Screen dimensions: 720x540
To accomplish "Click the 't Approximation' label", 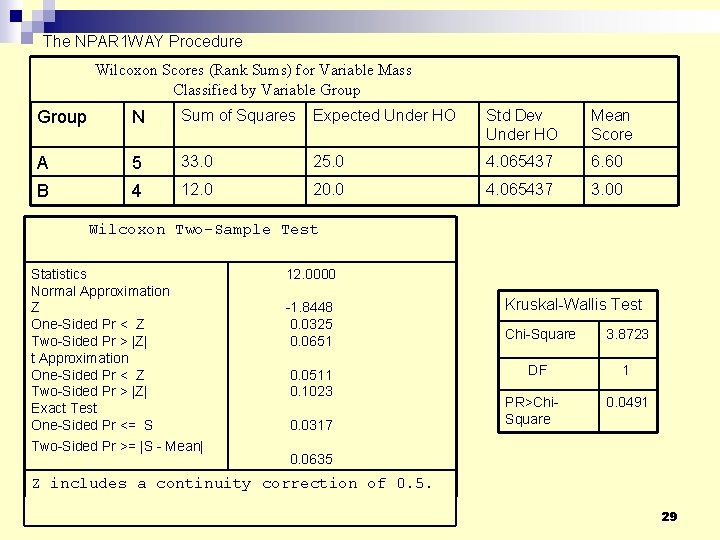I will tap(80, 358).
